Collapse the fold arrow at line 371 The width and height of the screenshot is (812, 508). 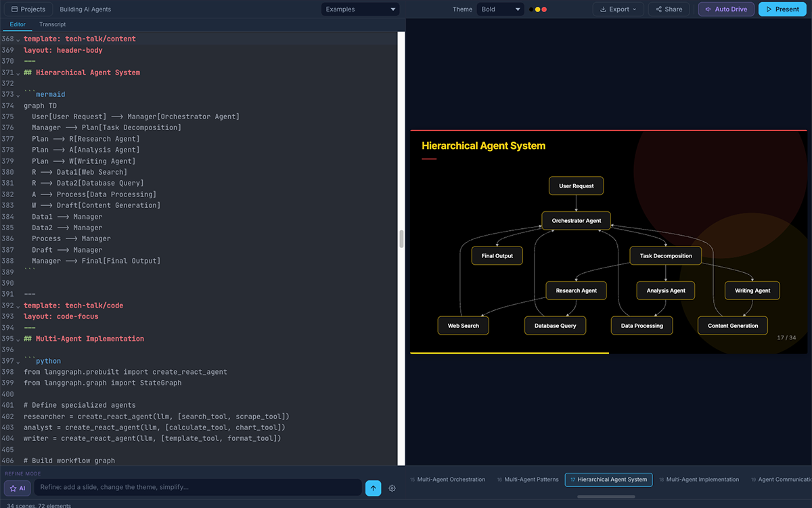coord(18,73)
